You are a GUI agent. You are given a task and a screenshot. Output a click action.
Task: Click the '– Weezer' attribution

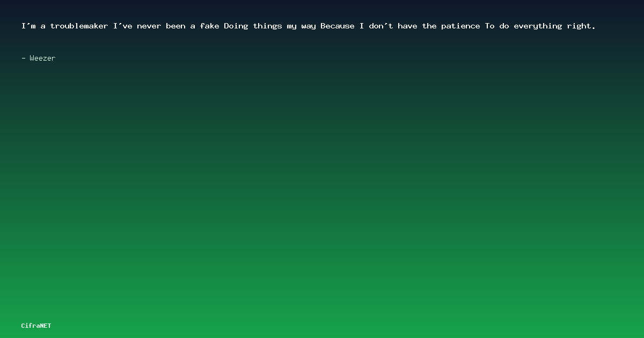click(x=38, y=58)
